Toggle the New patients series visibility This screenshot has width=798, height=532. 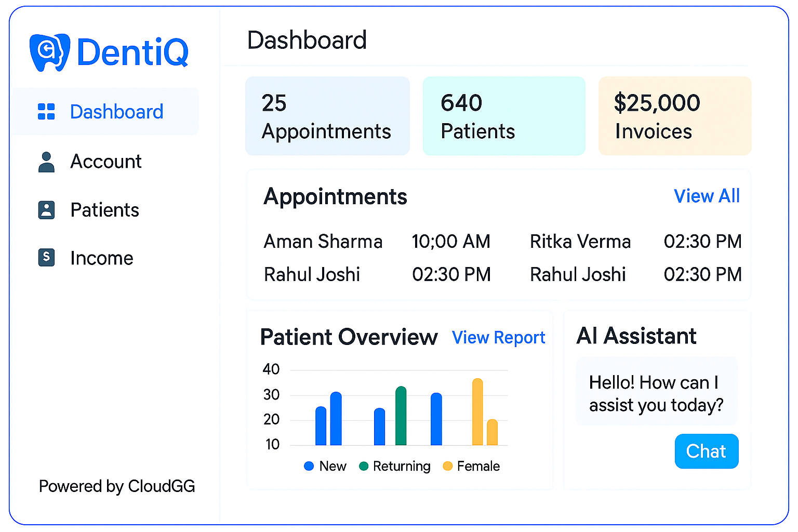point(325,466)
